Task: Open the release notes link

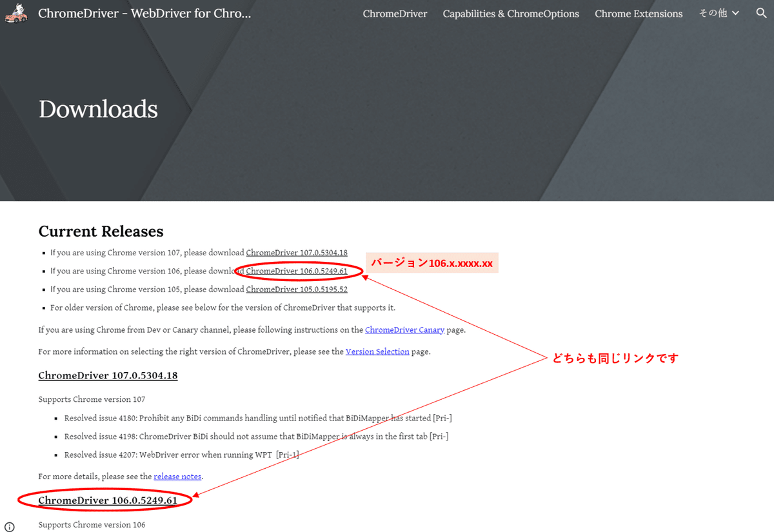Action: click(x=177, y=477)
